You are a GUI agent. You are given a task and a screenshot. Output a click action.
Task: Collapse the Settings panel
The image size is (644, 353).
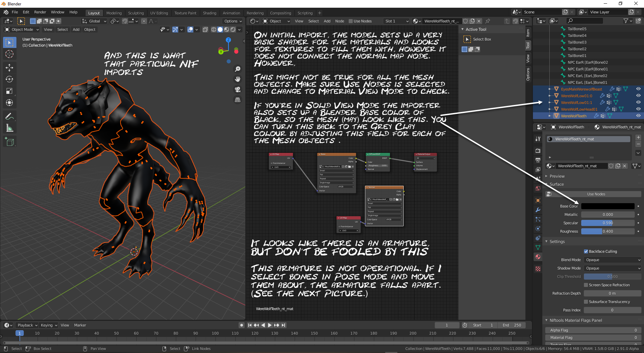pos(557,242)
